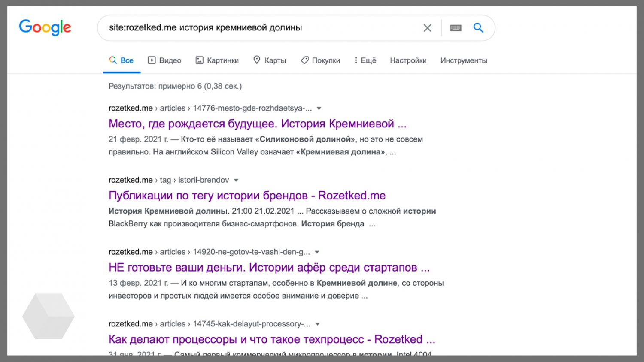Open the on-screen keyboard icon

(x=456, y=28)
